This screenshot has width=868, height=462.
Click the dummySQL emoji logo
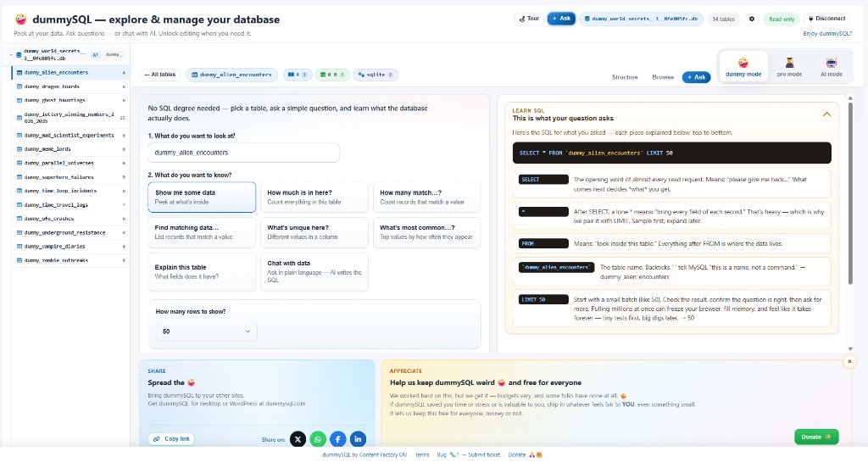tap(20, 19)
